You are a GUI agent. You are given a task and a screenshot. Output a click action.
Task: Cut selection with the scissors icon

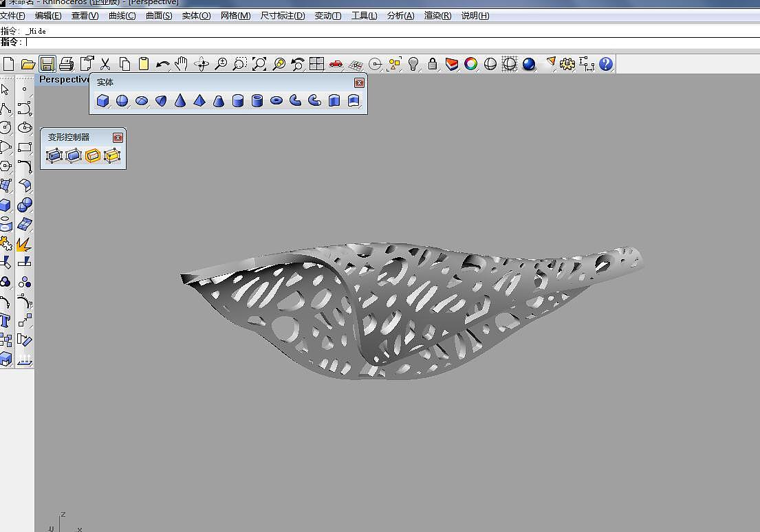point(105,64)
